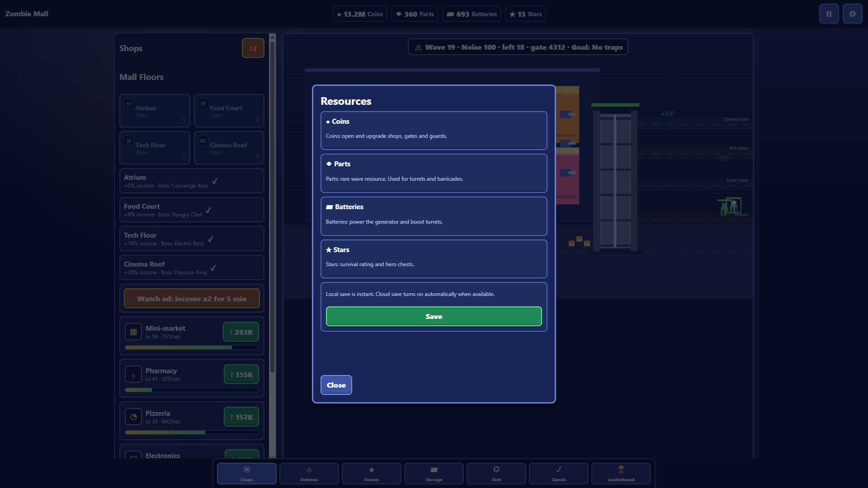Click the Wave 19 status banner
The height and width of the screenshot is (488, 868).
[x=518, y=47]
